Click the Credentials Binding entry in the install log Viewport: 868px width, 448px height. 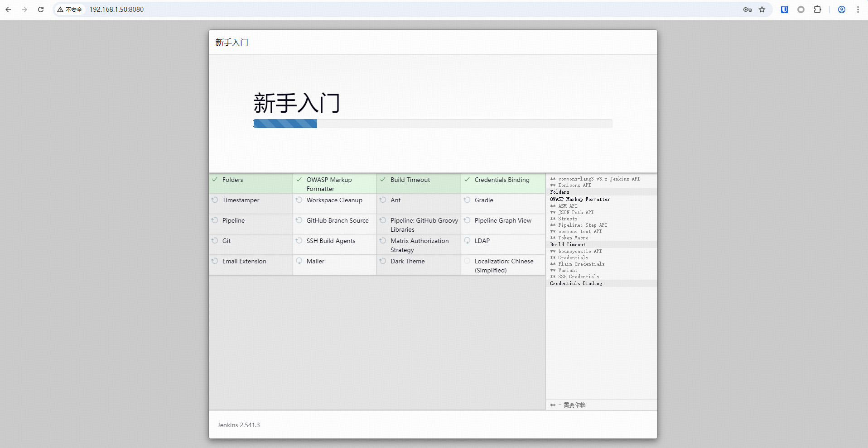[x=576, y=283]
